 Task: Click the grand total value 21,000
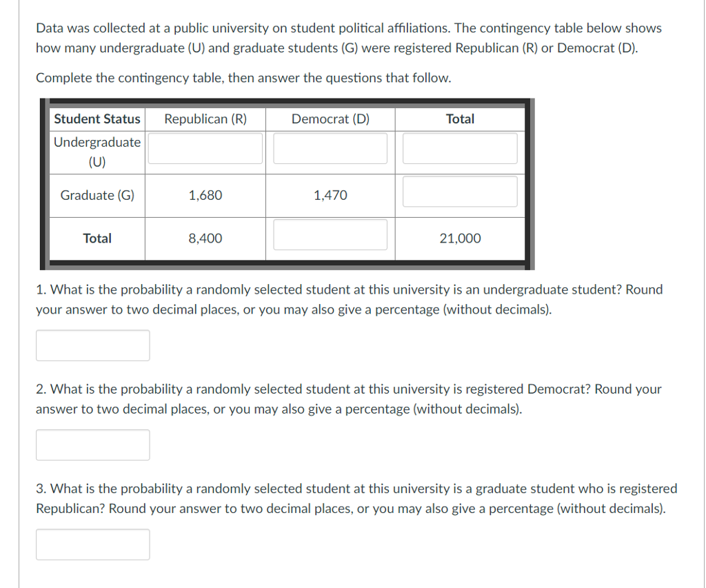click(460, 239)
